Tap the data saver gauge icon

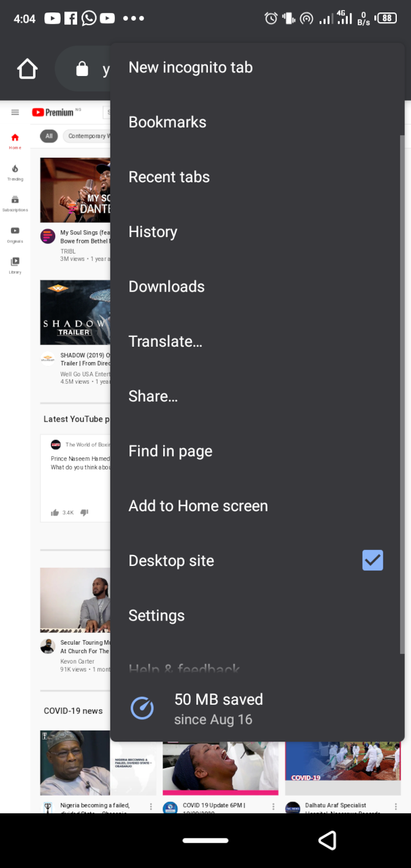coord(142,708)
